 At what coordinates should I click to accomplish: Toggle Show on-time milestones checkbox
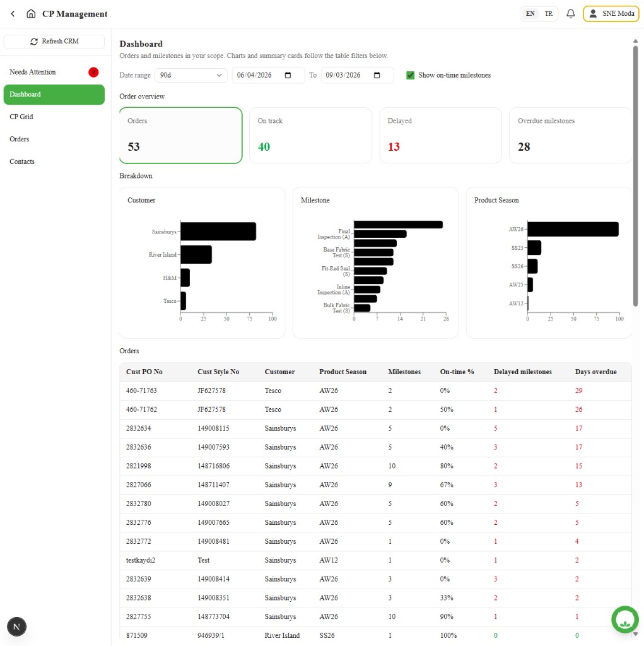pos(410,75)
